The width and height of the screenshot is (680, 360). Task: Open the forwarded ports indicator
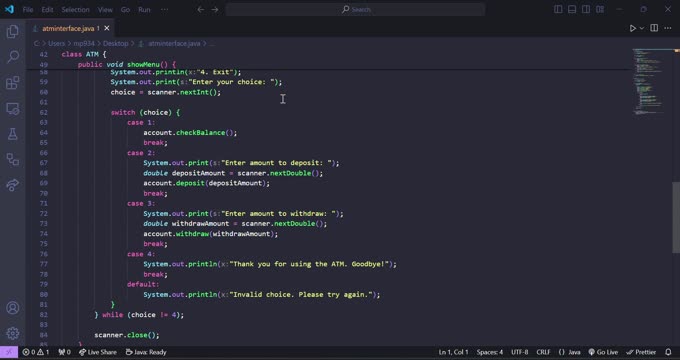point(65,352)
